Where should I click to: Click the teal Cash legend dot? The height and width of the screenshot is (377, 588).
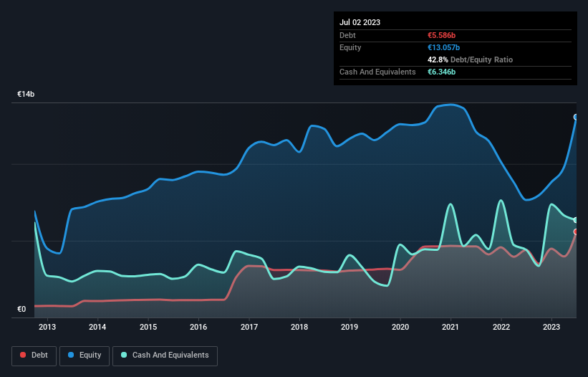pos(124,355)
